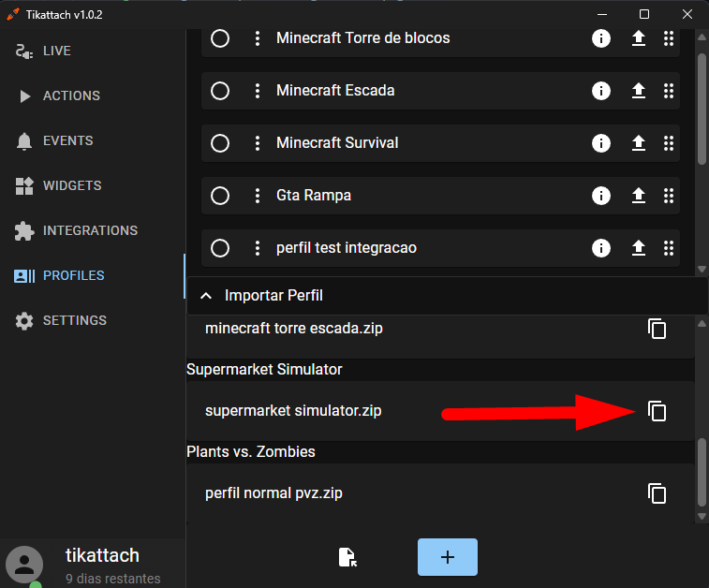Click profiles list scroll down arrow
Image resolution: width=709 pixels, height=588 pixels.
pos(702,270)
